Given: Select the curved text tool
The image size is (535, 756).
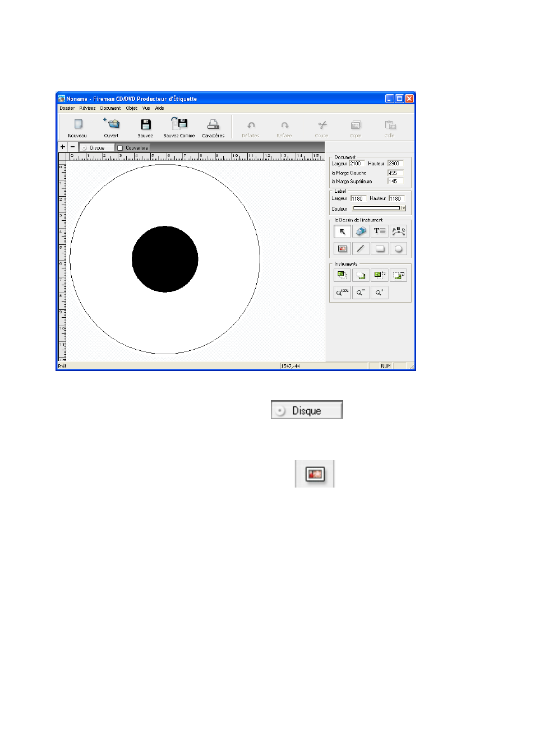Looking at the screenshot, I should tap(398, 231).
